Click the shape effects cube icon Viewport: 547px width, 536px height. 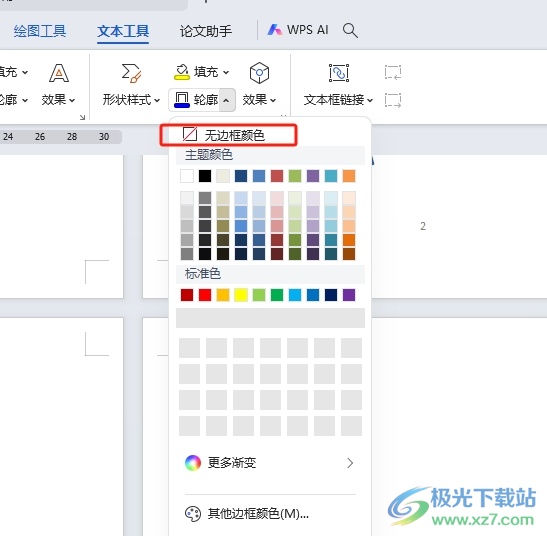click(x=259, y=73)
